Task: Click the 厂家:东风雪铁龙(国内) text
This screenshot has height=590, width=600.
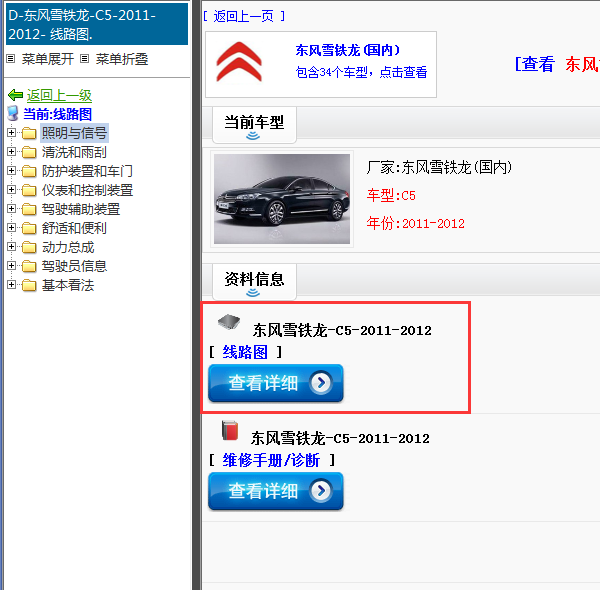Action: pos(439,168)
